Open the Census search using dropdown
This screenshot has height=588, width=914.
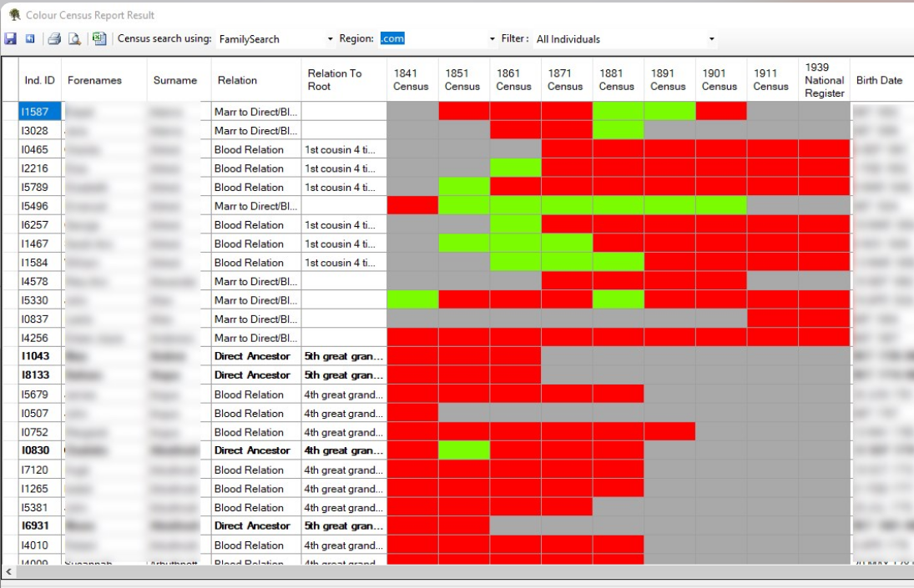pos(331,38)
